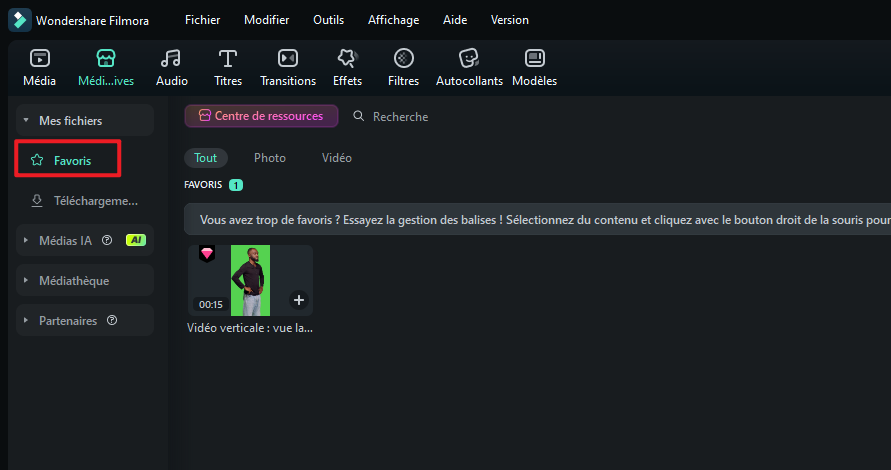The width and height of the screenshot is (891, 470).
Task: Click the 00:15 duration label
Action: (211, 305)
